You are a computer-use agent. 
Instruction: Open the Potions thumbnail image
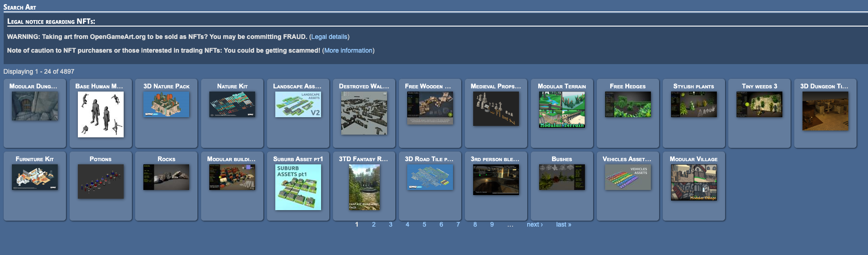pos(101,181)
